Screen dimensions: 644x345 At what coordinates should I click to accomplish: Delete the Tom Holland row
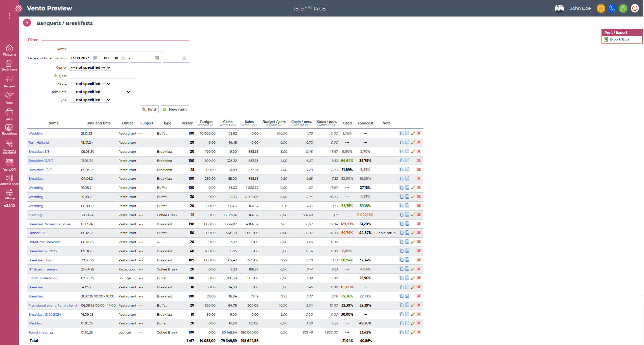419,142
